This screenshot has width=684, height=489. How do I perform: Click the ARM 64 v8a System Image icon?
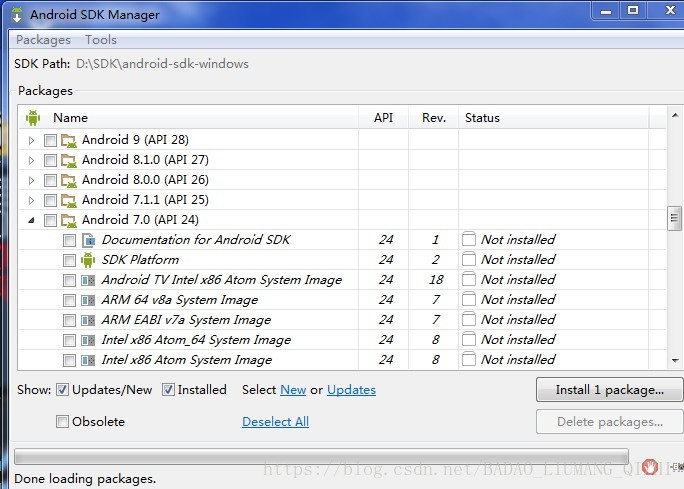coord(88,300)
